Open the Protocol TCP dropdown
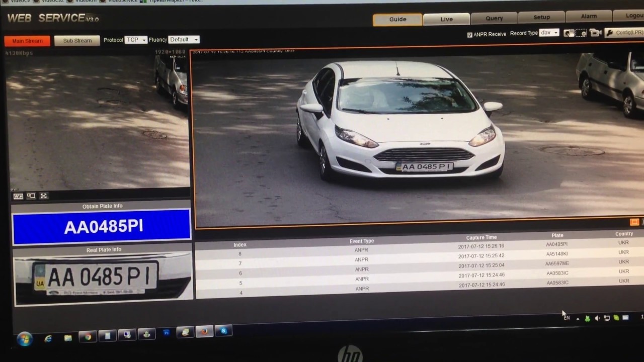Image resolution: width=644 pixels, height=362 pixels. coord(136,40)
